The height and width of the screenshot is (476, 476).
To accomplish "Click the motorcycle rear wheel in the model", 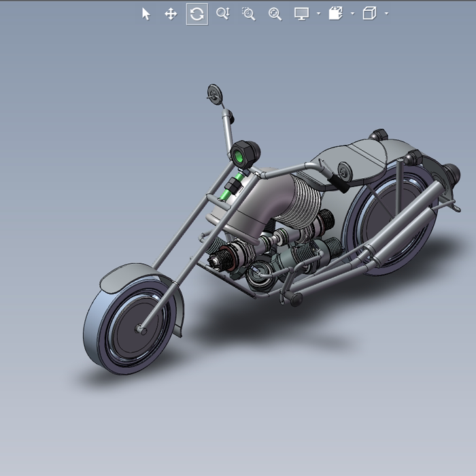I will click(x=392, y=222).
